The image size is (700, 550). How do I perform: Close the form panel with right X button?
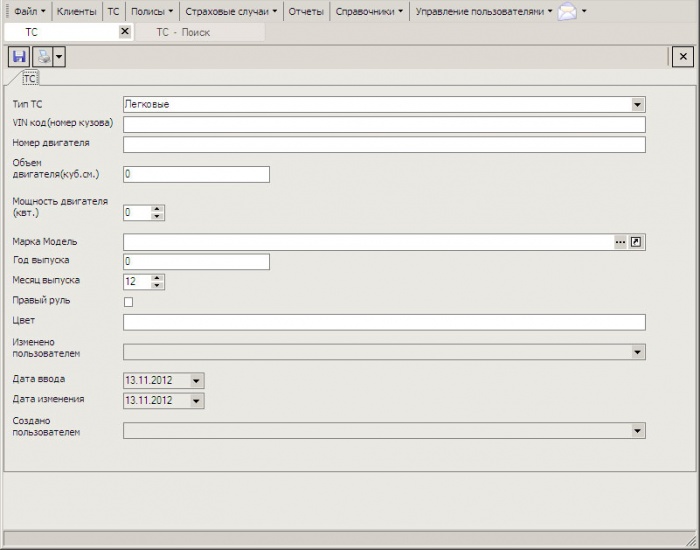pos(682,57)
